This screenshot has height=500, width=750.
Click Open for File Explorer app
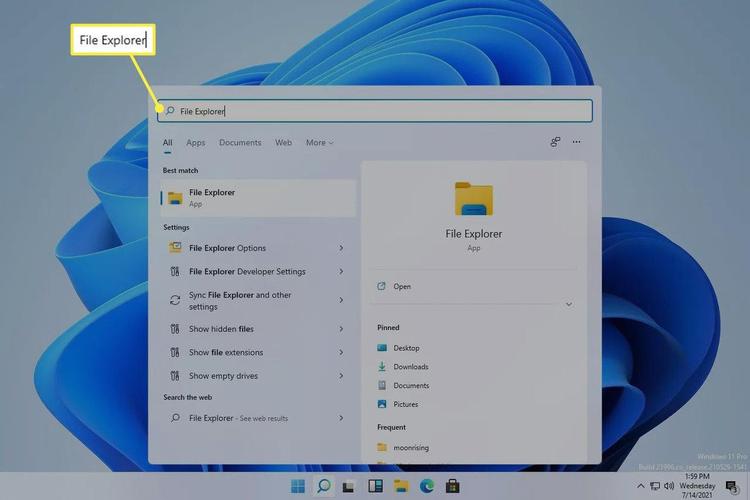pyautogui.click(x=402, y=287)
